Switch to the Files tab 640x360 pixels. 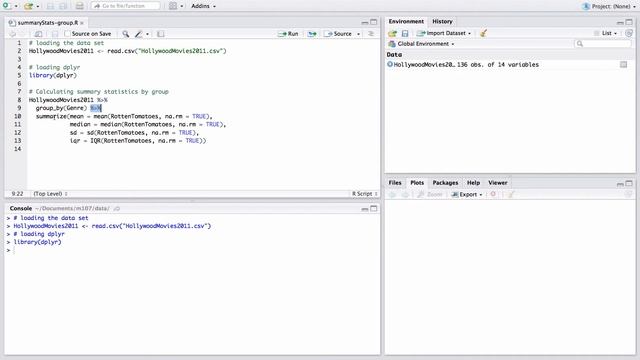(x=395, y=183)
